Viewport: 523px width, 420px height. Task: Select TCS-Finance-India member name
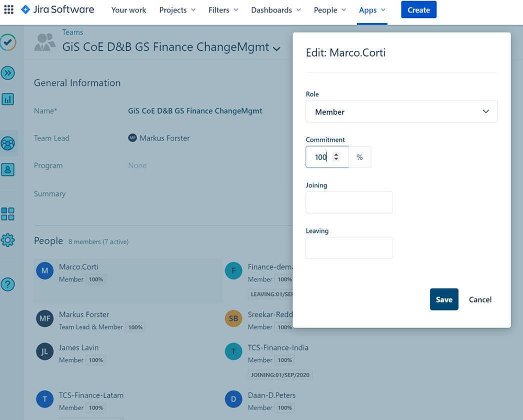(278, 348)
